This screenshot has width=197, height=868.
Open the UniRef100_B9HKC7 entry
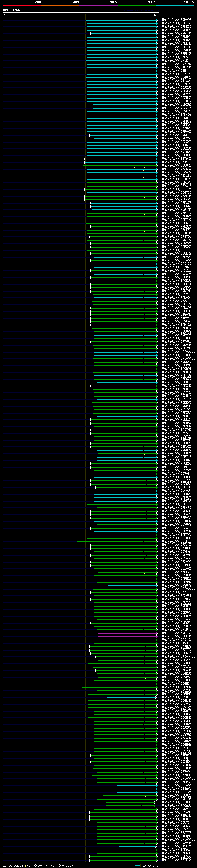(x=177, y=26)
